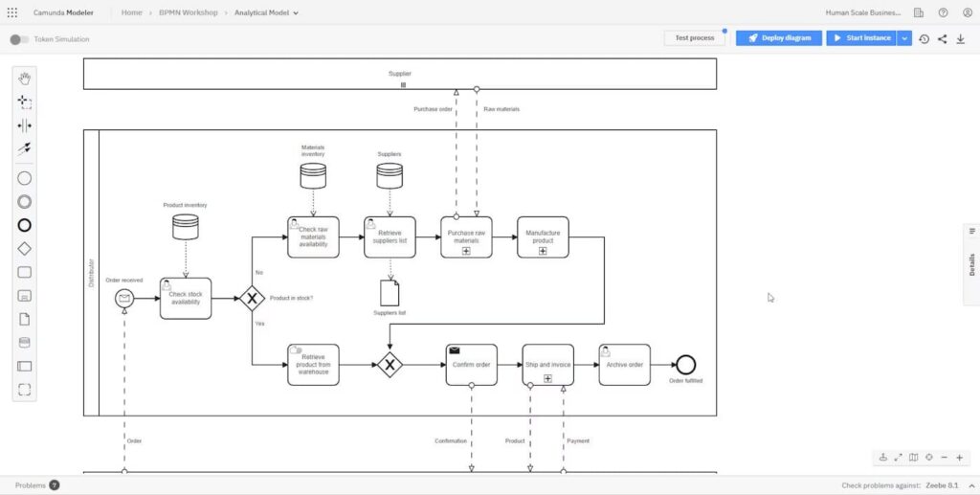Image resolution: width=980 pixels, height=495 pixels.
Task: Create a start event from palette
Action: [x=25, y=178]
